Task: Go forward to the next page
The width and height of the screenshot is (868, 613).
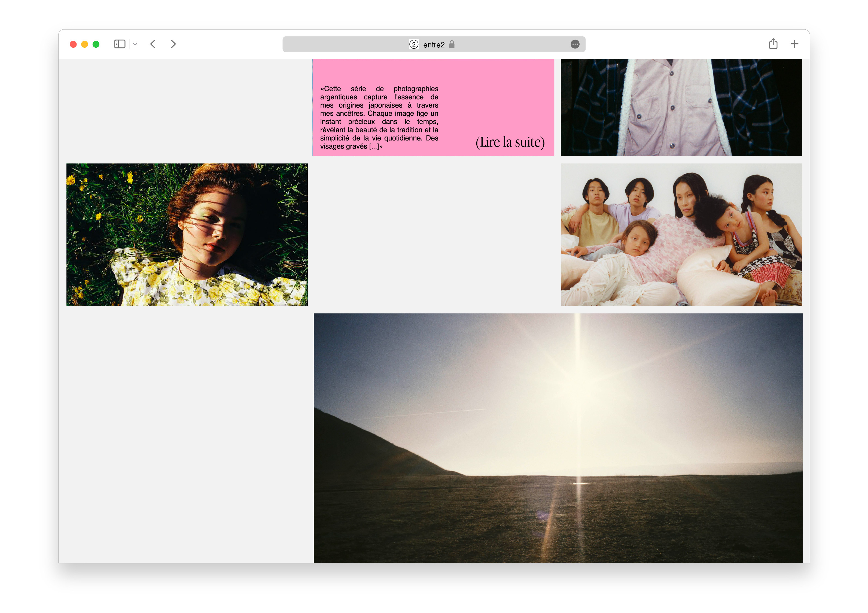Action: point(173,44)
